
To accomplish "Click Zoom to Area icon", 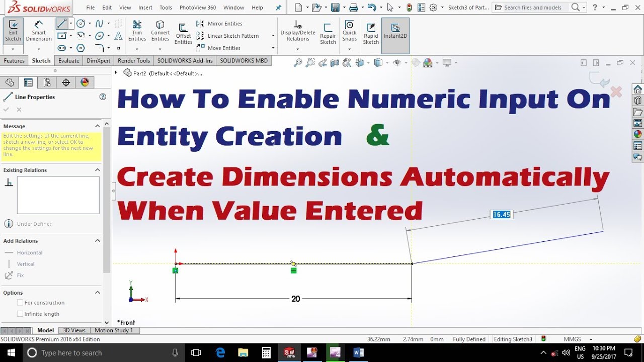I will pyautogui.click(x=310, y=63).
